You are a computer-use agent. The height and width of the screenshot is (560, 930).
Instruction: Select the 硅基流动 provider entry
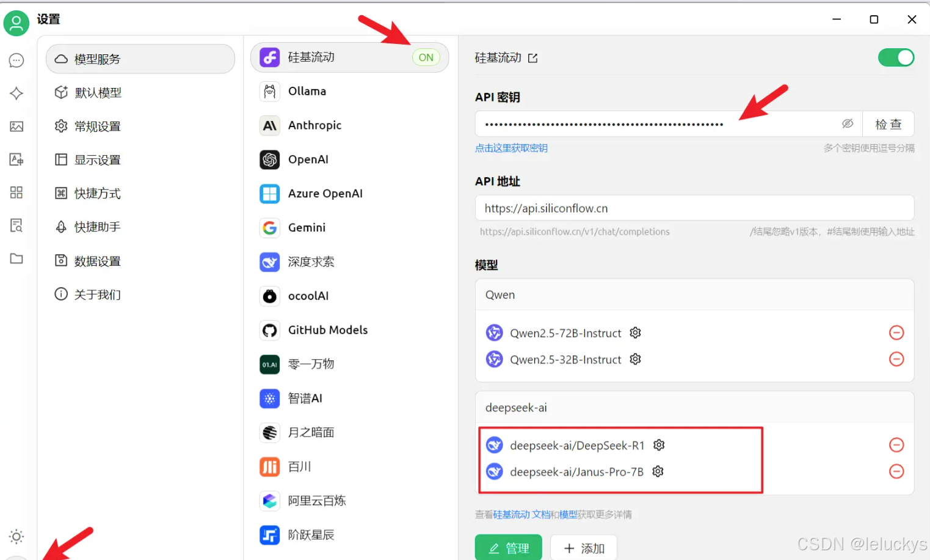pyautogui.click(x=349, y=57)
